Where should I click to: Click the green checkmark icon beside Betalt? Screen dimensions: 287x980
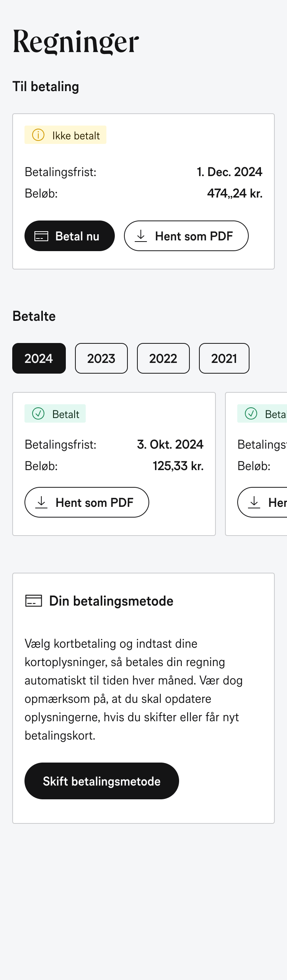[38, 414]
